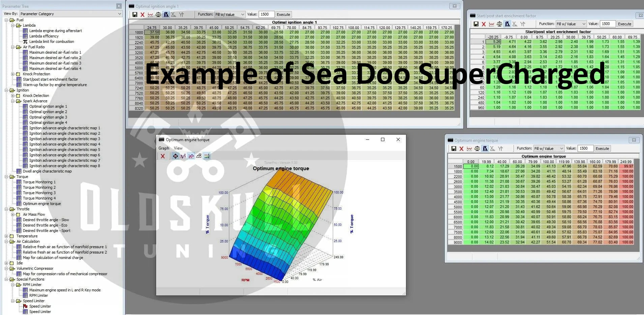Select Desired throttle angle - Sport
This screenshot has width=644, height=315.
pyautogui.click(x=47, y=231)
